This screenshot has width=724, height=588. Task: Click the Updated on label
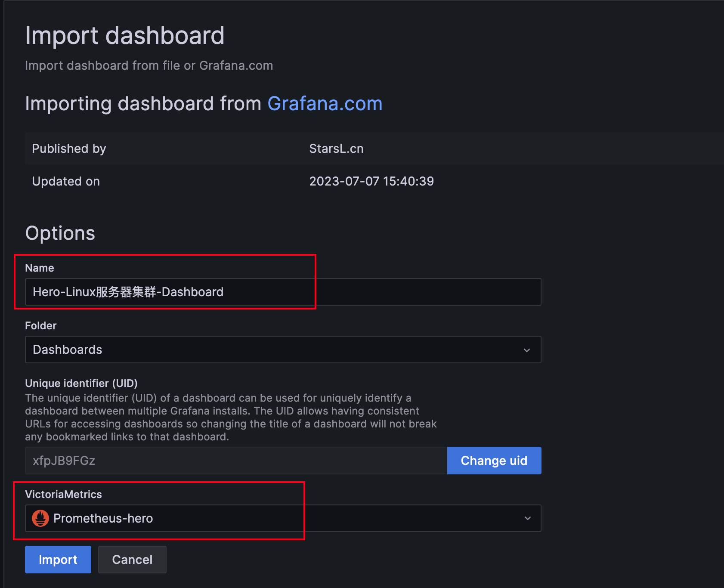coord(66,181)
